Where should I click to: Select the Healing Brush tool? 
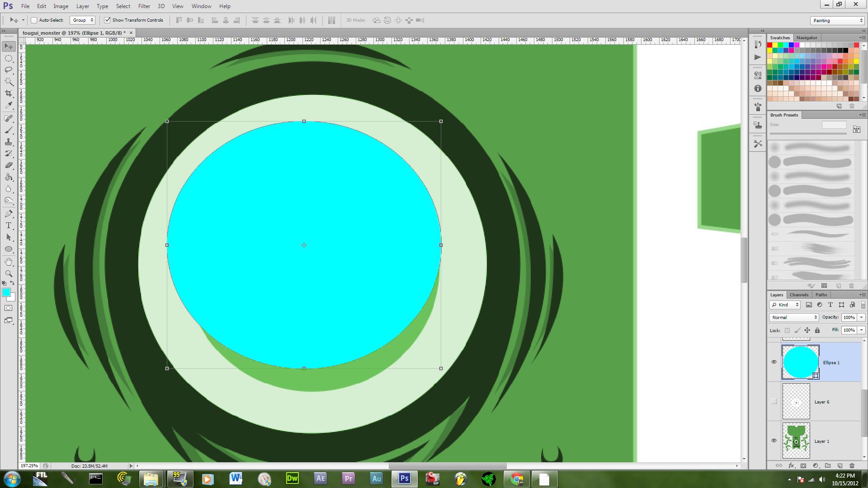(9, 118)
